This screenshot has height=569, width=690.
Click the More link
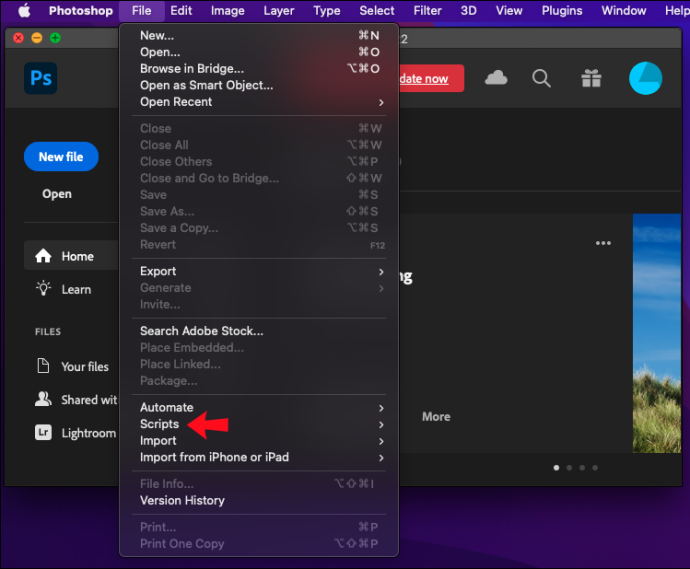pyautogui.click(x=436, y=416)
